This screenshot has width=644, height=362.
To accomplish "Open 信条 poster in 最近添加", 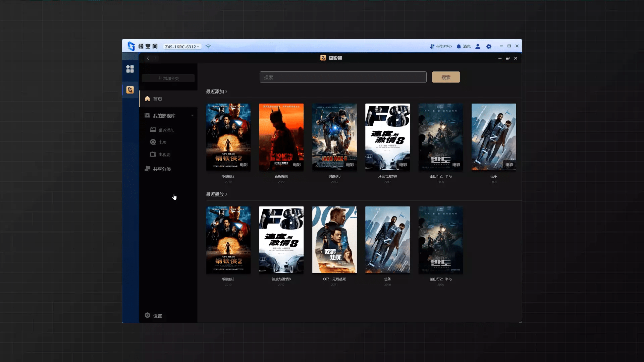I will (x=494, y=137).
